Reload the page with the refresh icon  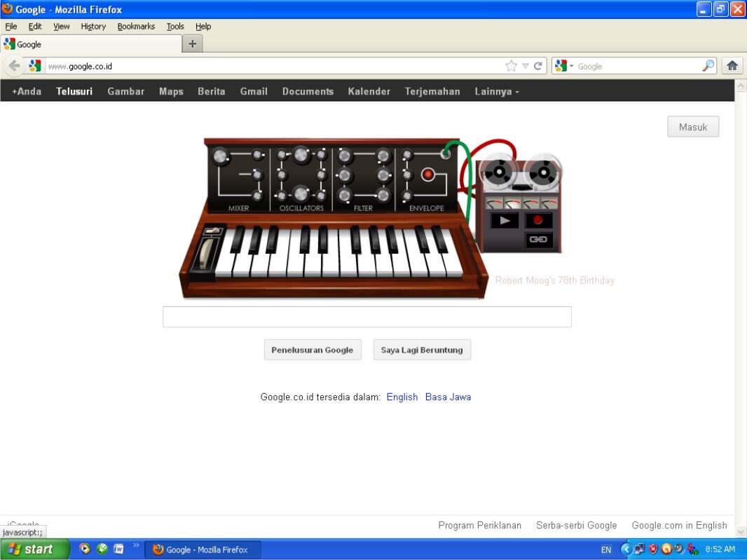click(538, 66)
